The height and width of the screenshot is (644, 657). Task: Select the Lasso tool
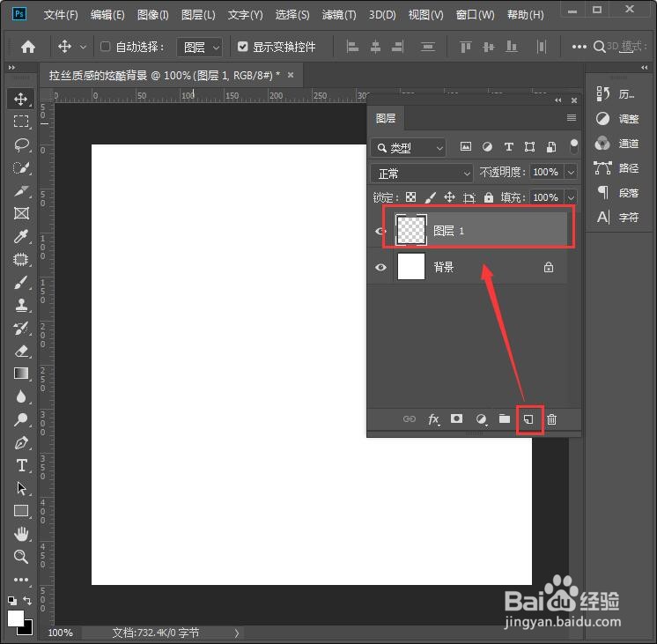[x=21, y=145]
